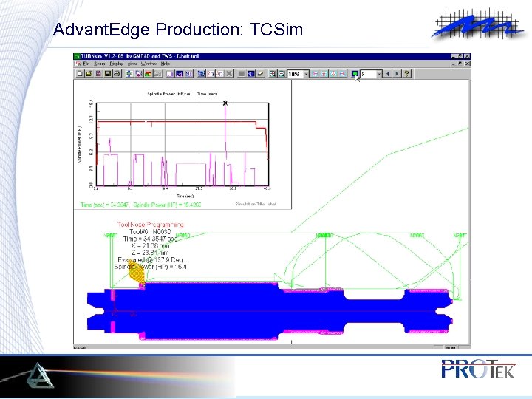Click the grey square stop icon
Image resolution: width=532 pixels, height=399 pixels.
coord(242,74)
